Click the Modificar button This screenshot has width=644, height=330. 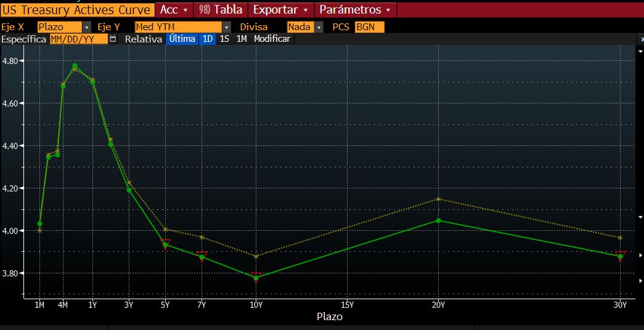272,39
